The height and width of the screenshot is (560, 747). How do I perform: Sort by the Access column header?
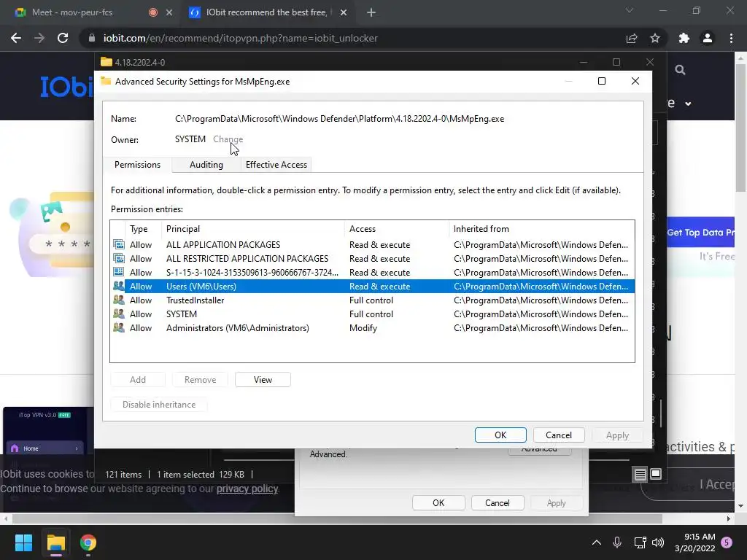point(396,228)
